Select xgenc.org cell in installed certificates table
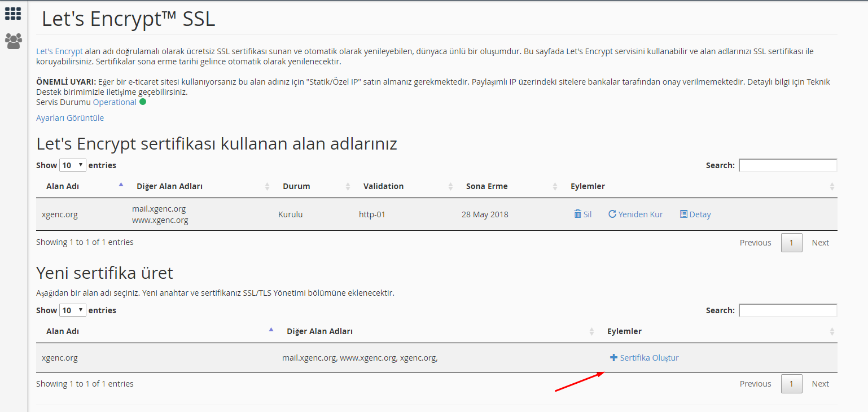Viewport: 868px width, 412px height. point(60,214)
